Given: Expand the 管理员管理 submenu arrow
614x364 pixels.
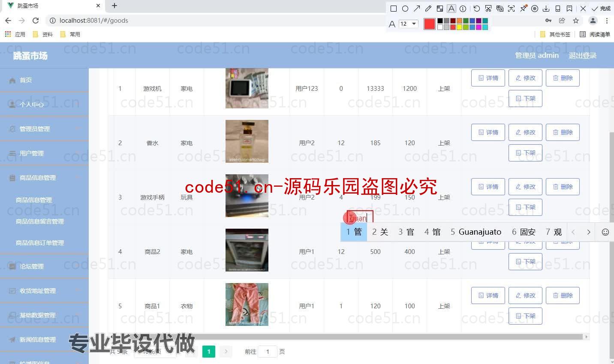Looking at the screenshot, I should pyautogui.click(x=78, y=129).
